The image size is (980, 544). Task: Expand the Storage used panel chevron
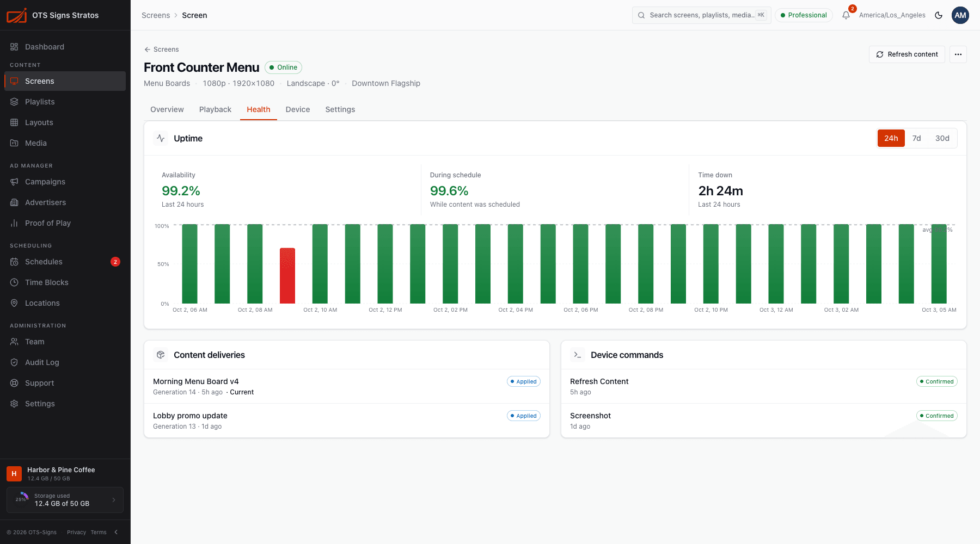coord(114,500)
